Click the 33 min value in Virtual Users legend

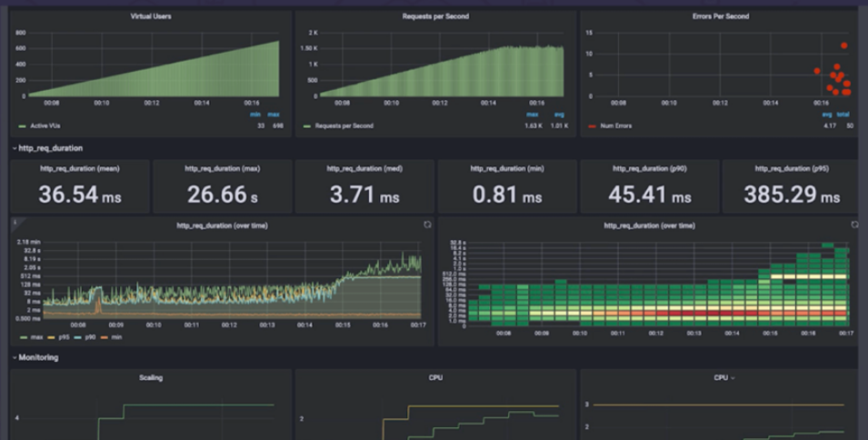click(x=261, y=126)
